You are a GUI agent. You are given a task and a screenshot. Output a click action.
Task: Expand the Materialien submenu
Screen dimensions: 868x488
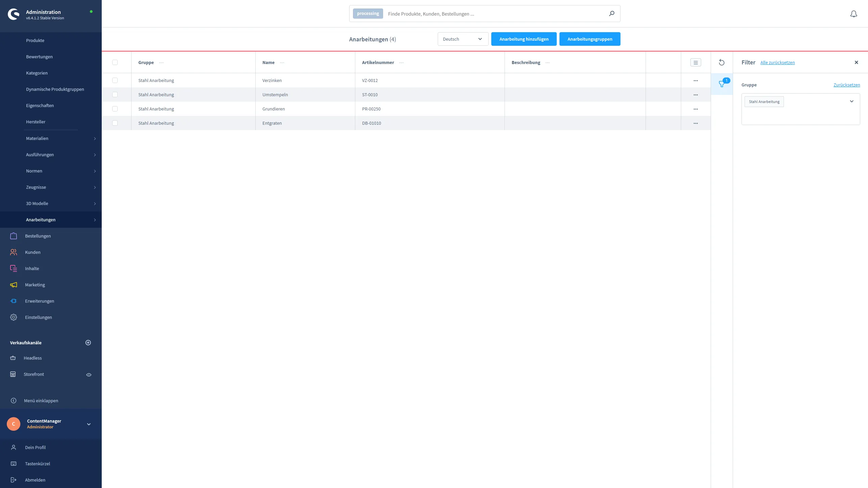[x=95, y=139]
